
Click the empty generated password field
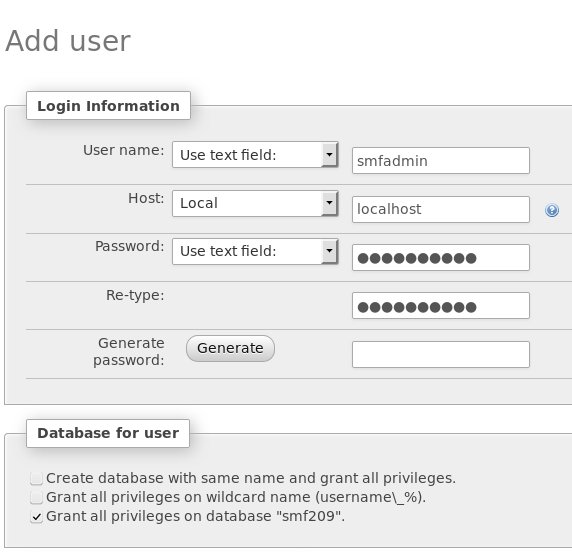pyautogui.click(x=441, y=355)
